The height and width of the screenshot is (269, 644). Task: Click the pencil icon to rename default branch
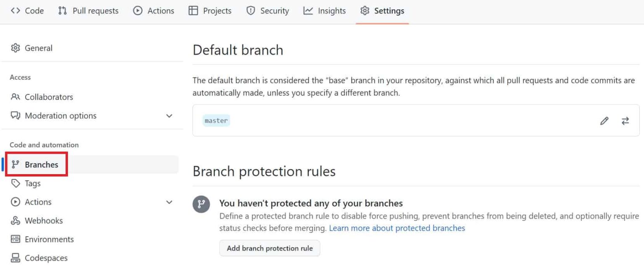click(604, 121)
